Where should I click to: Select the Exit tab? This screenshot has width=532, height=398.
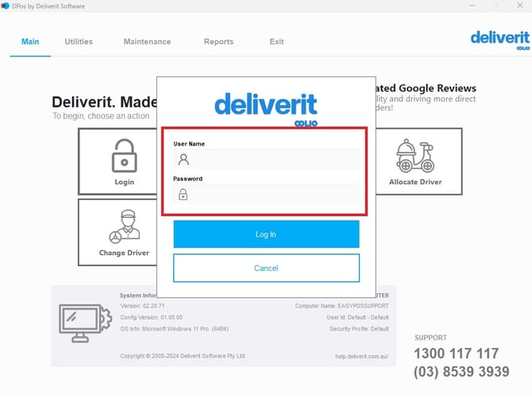276,41
